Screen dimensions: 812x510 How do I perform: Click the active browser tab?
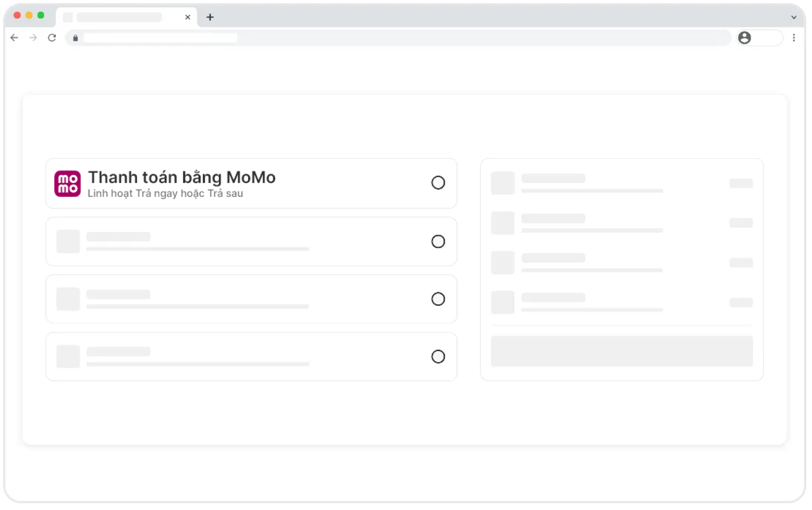click(120, 17)
